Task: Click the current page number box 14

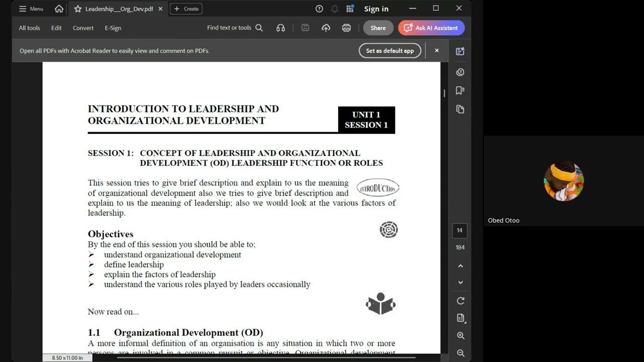Action: click(x=459, y=230)
